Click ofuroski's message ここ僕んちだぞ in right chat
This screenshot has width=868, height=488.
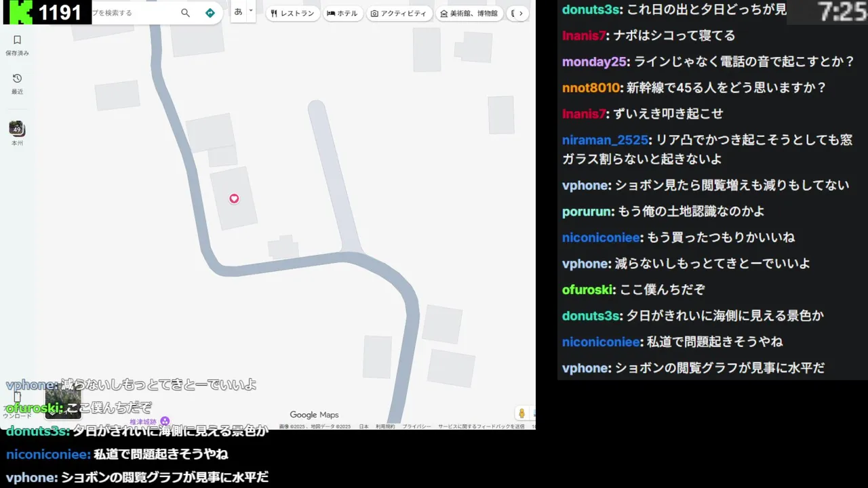tap(662, 289)
